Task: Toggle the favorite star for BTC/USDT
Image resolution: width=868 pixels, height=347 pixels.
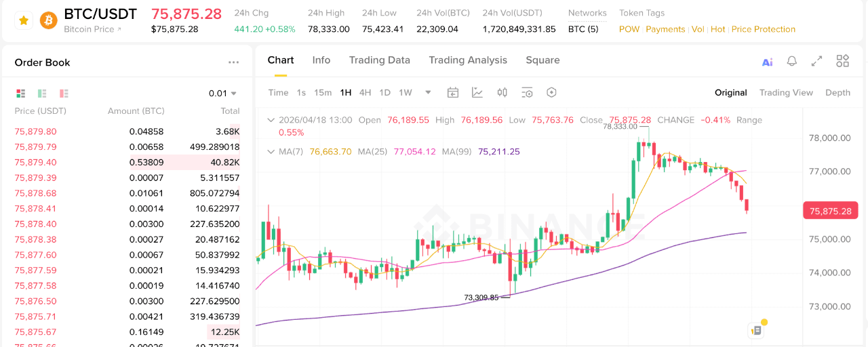Action: (24, 21)
